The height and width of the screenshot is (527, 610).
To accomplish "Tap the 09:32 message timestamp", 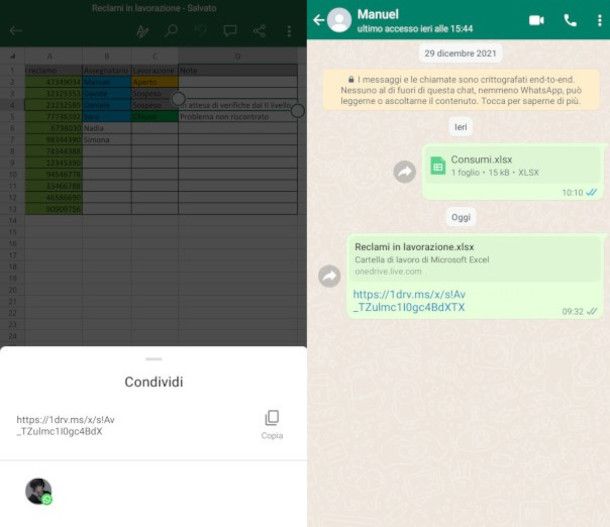I will pos(573,312).
